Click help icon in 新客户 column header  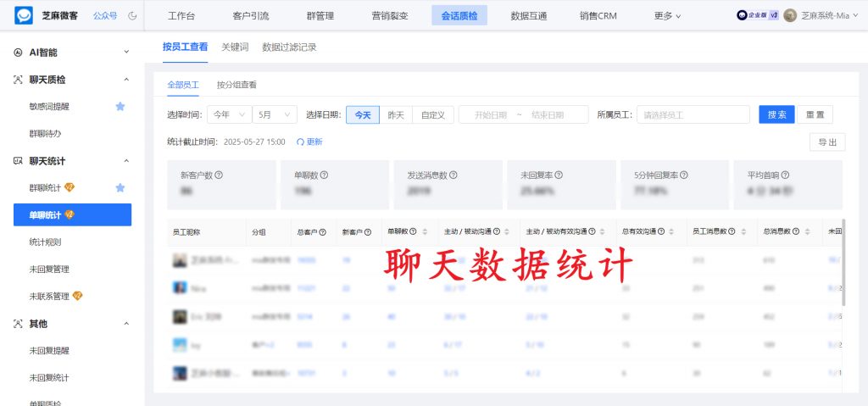coord(368,232)
